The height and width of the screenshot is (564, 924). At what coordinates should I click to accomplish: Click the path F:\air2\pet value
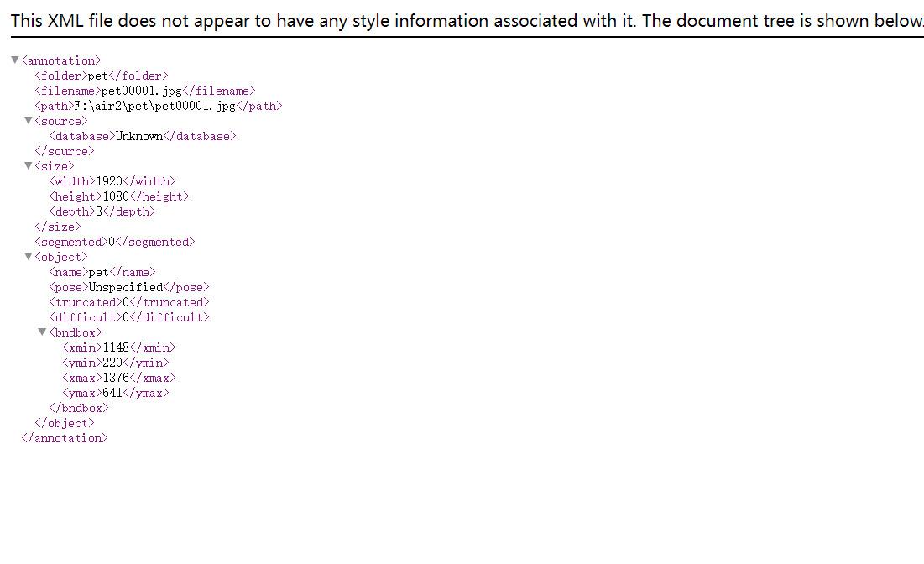click(154, 106)
